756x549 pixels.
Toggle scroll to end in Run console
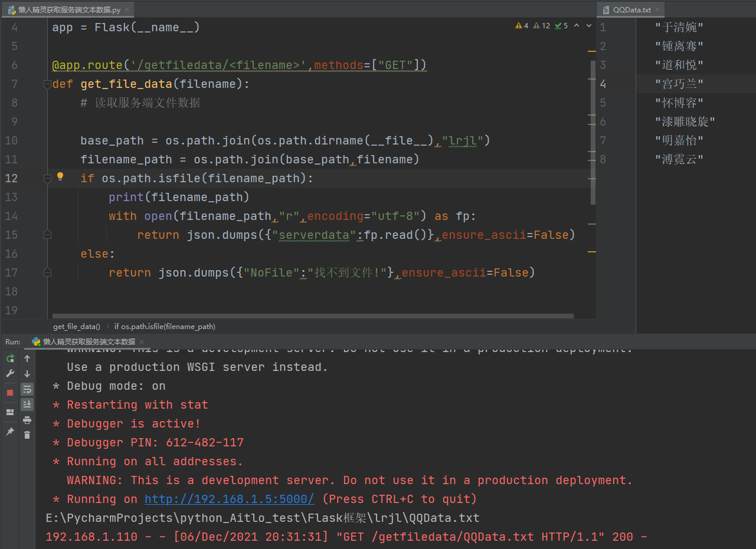click(27, 405)
